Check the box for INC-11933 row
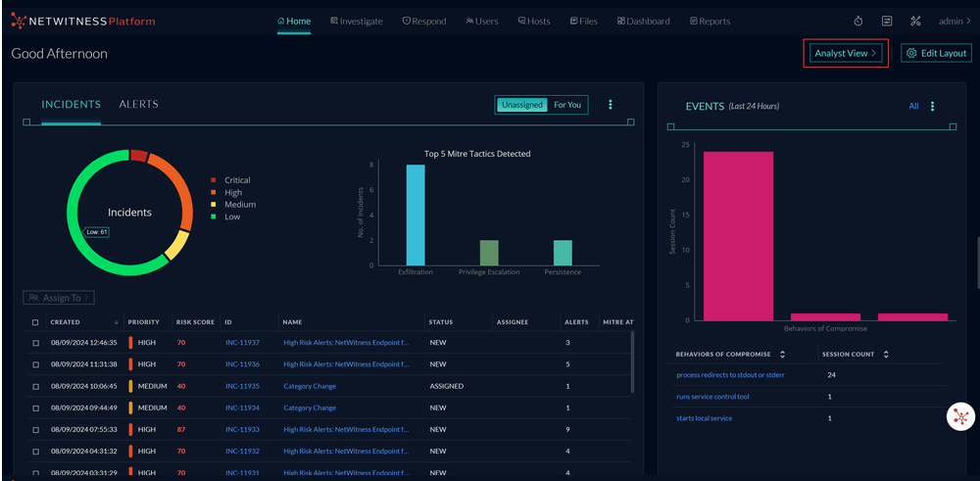 click(x=35, y=430)
